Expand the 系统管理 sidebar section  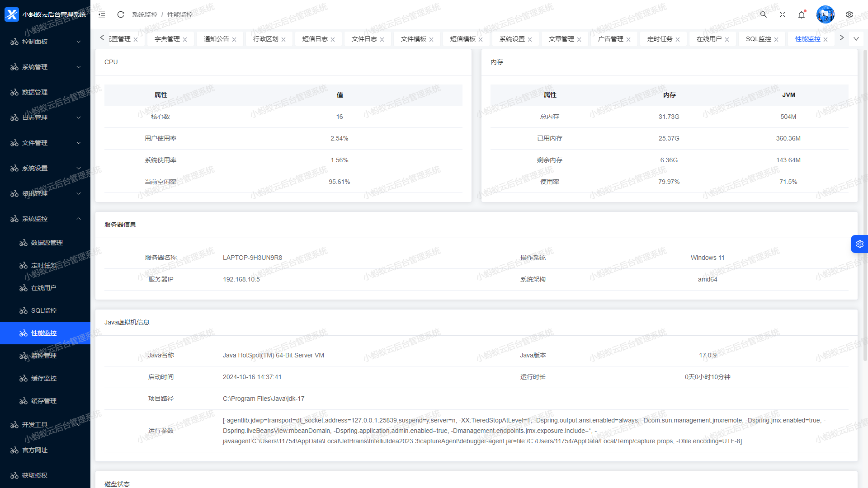[x=45, y=67]
